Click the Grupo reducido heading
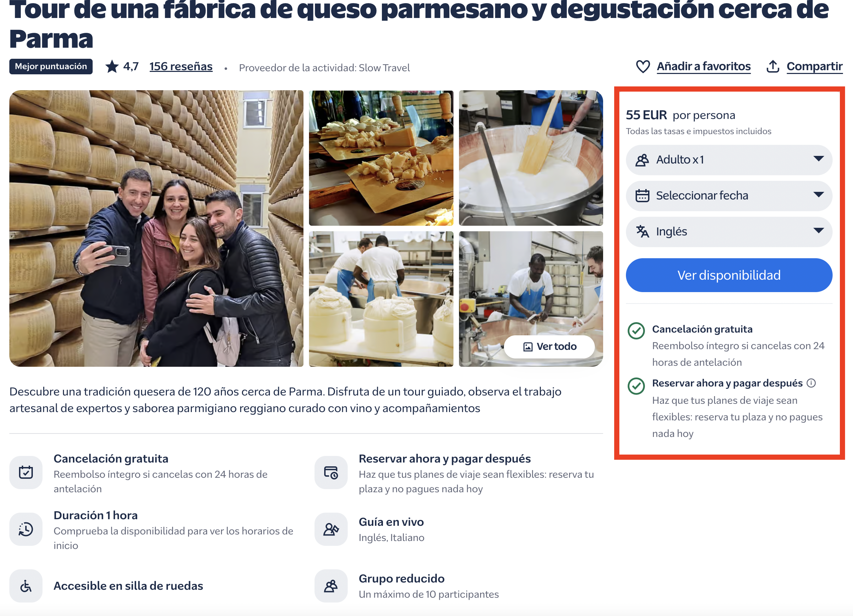The height and width of the screenshot is (616, 853). (402, 579)
